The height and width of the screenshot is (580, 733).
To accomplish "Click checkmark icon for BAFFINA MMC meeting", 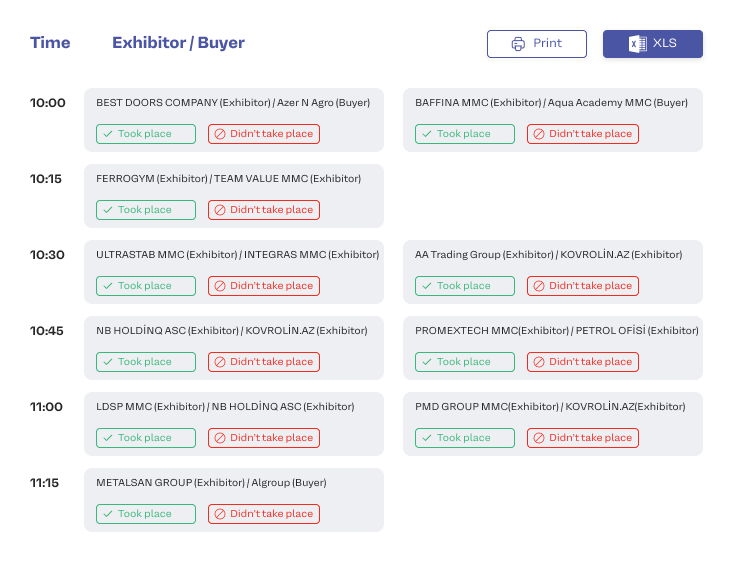I will [426, 134].
